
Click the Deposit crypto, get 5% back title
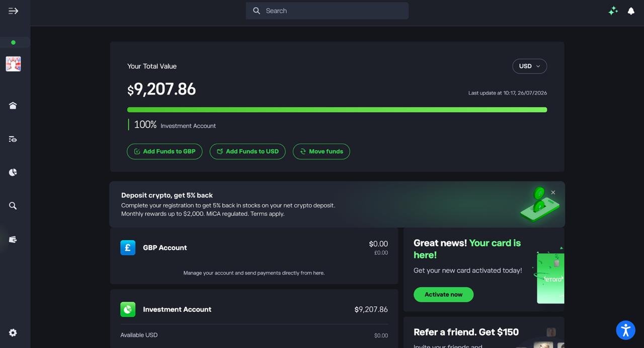pos(167,195)
